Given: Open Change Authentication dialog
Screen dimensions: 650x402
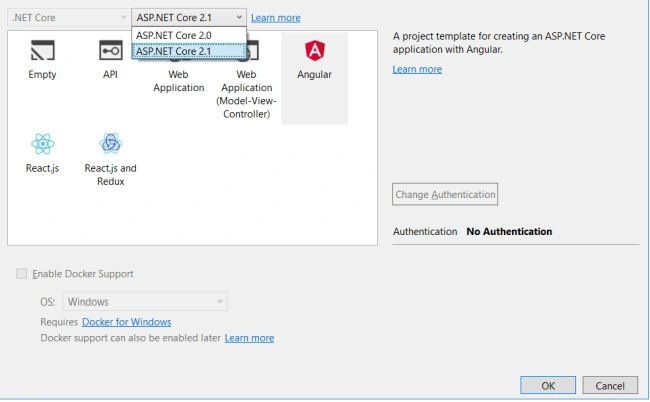Looking at the screenshot, I should click(445, 194).
